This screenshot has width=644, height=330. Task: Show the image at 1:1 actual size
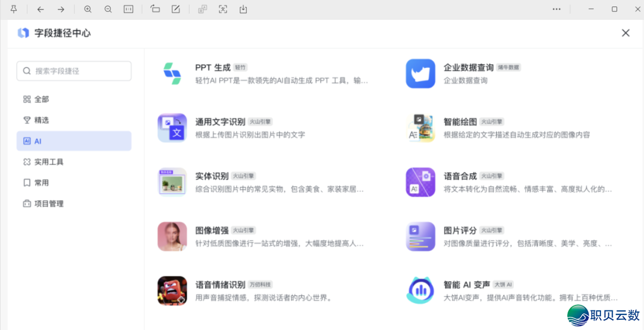click(129, 9)
